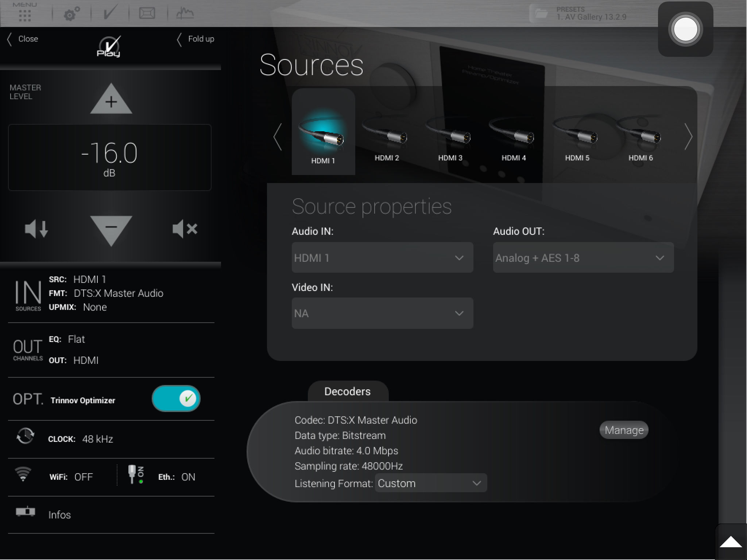Click the FMT DTS:X Master Audio text
747x560 pixels.
coord(106,293)
